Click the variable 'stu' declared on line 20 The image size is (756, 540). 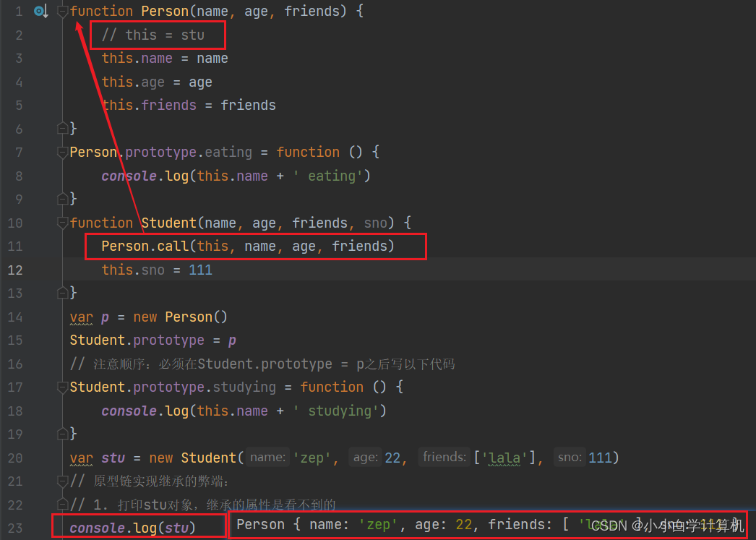[x=113, y=458]
